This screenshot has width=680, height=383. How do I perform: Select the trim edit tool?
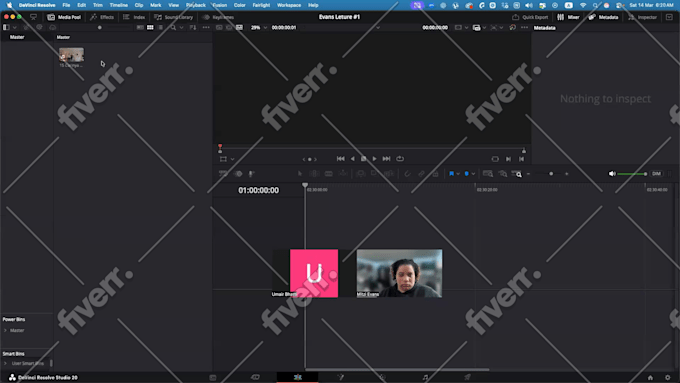click(x=314, y=173)
